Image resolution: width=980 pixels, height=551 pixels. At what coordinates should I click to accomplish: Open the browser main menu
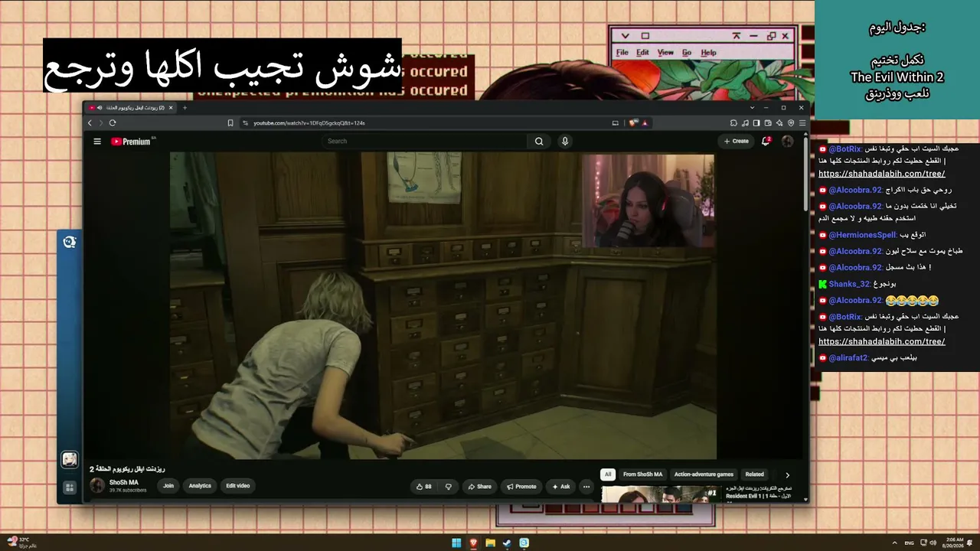pyautogui.click(x=802, y=122)
